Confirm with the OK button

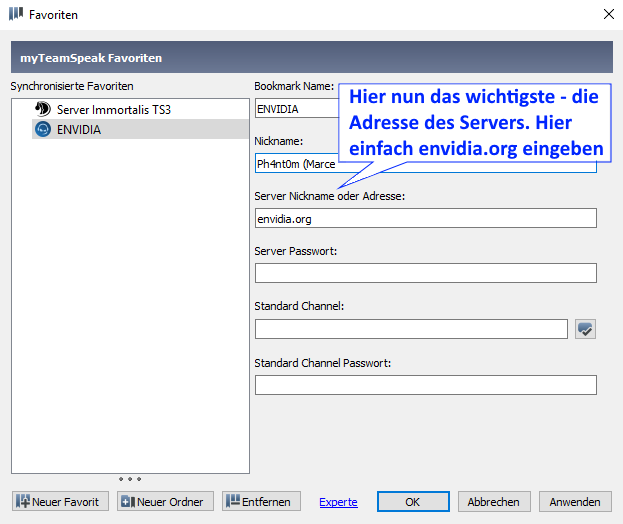(x=413, y=501)
